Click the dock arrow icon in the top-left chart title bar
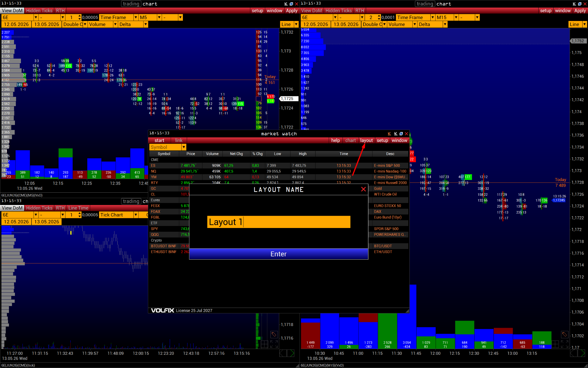Viewport: 588px width, 368px height. tap(286, 4)
